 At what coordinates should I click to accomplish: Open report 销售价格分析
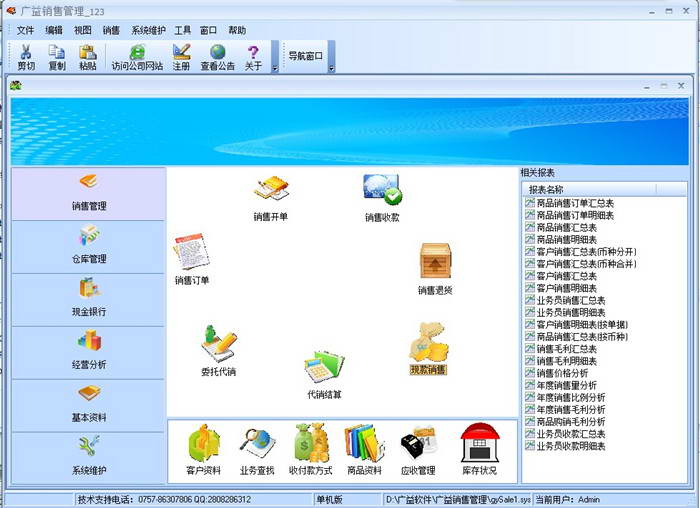tap(562, 373)
